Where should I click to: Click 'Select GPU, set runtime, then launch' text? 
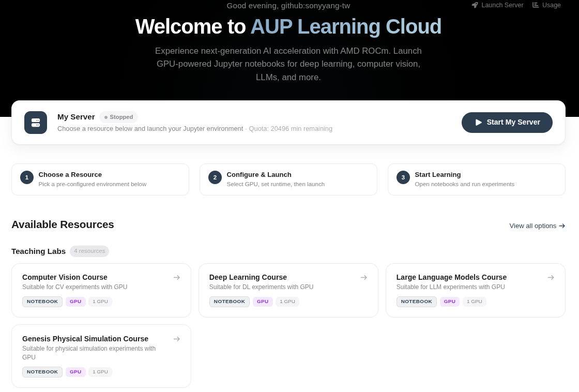276,184
